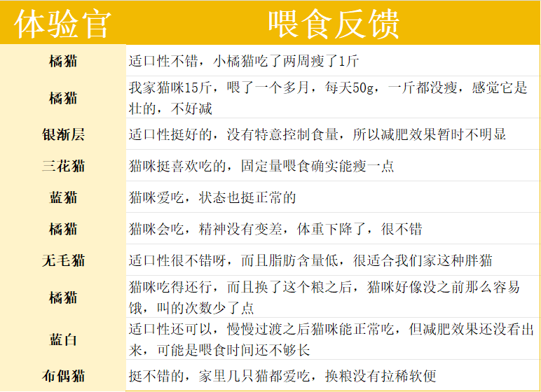Select the '三花猫' cell
The width and height of the screenshot is (541, 392).
pos(63,166)
